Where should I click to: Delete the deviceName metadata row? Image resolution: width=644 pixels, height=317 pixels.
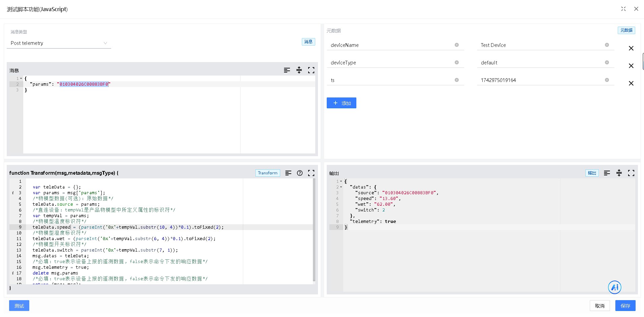pos(631,48)
